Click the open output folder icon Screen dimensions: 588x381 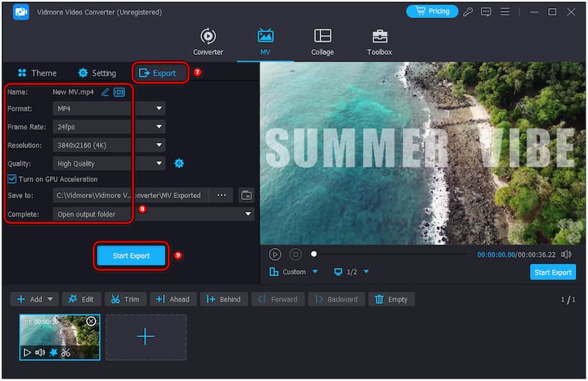(x=246, y=195)
